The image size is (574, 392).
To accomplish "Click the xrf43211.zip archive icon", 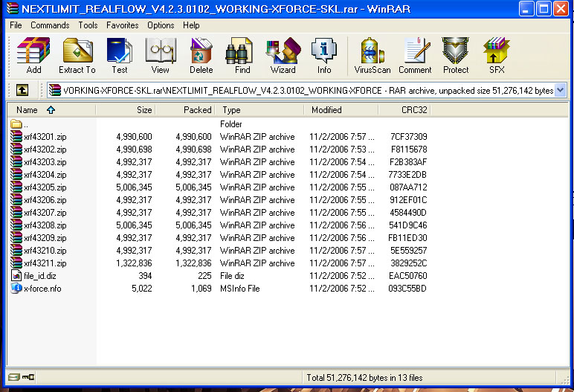I will tap(16, 263).
